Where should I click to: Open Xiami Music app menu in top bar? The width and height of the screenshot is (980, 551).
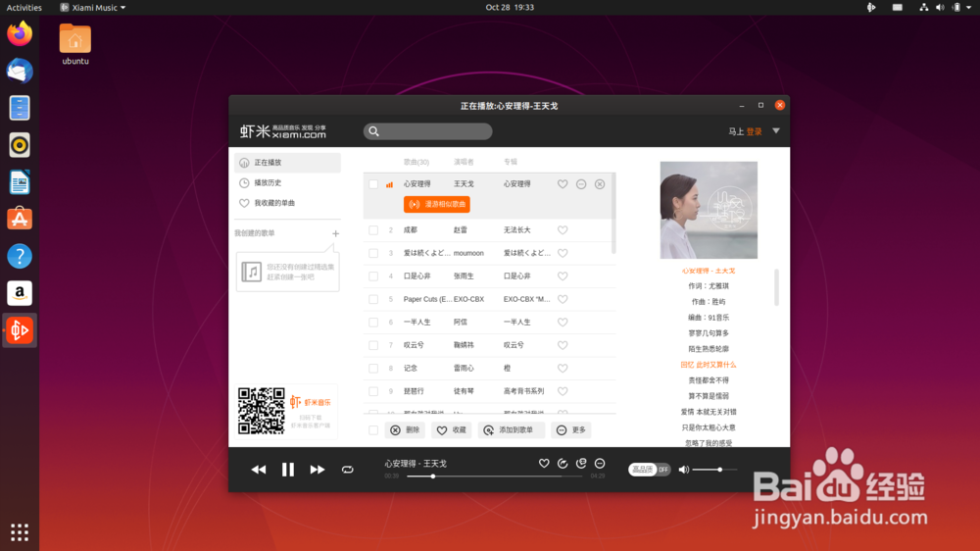[x=92, y=8]
